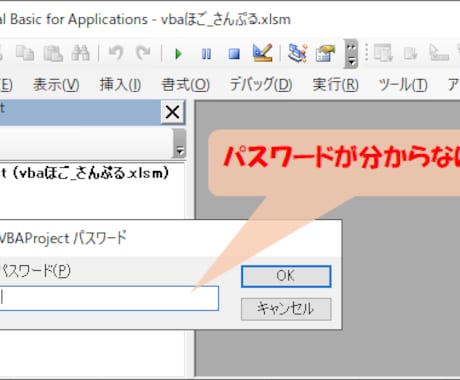The width and height of the screenshot is (460, 380).
Task: Close the Project Explorer pane
Action: (x=173, y=112)
